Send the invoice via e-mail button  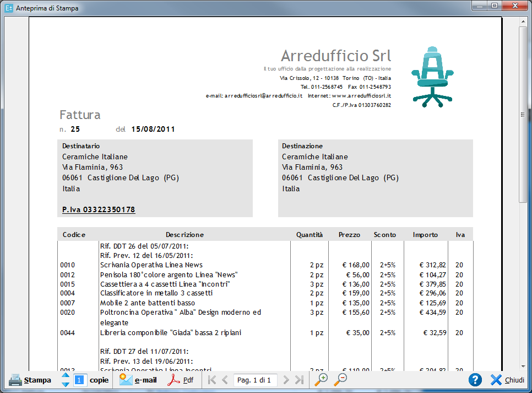coord(138,380)
